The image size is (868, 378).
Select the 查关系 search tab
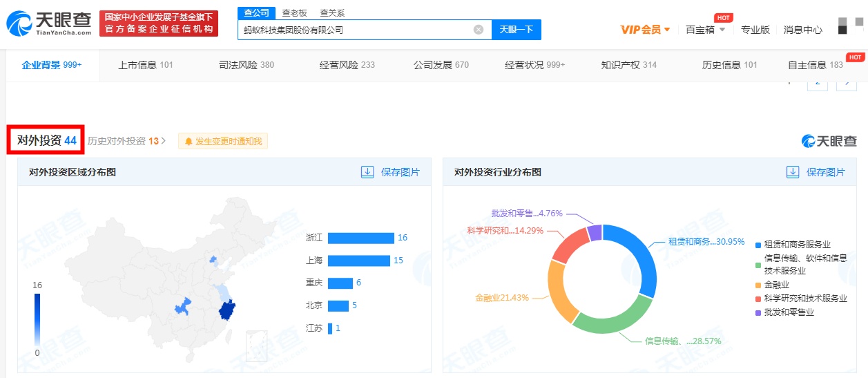tap(332, 13)
